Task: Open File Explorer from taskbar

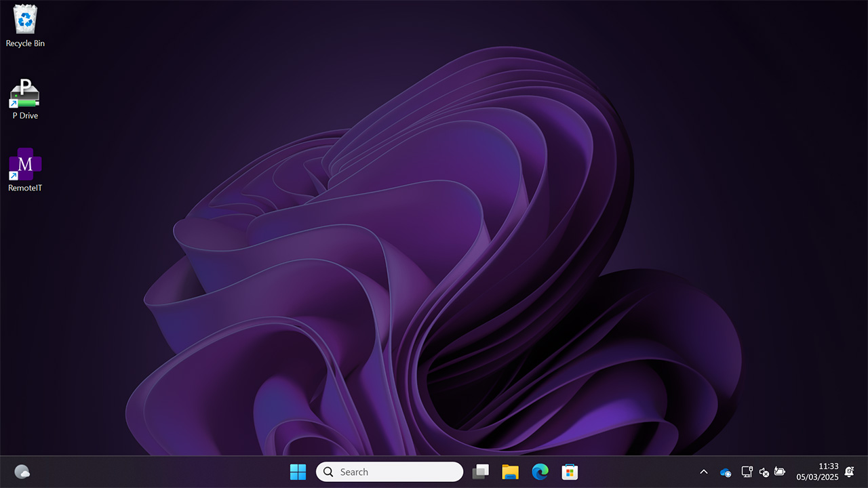Action: pyautogui.click(x=510, y=471)
